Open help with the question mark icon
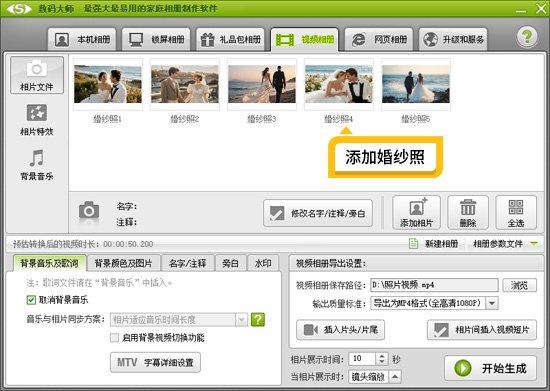 click(527, 36)
